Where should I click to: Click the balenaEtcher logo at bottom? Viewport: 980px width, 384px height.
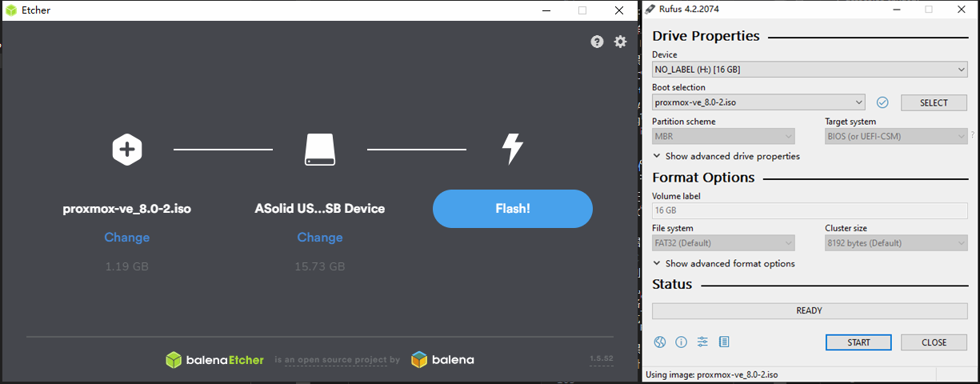214,360
